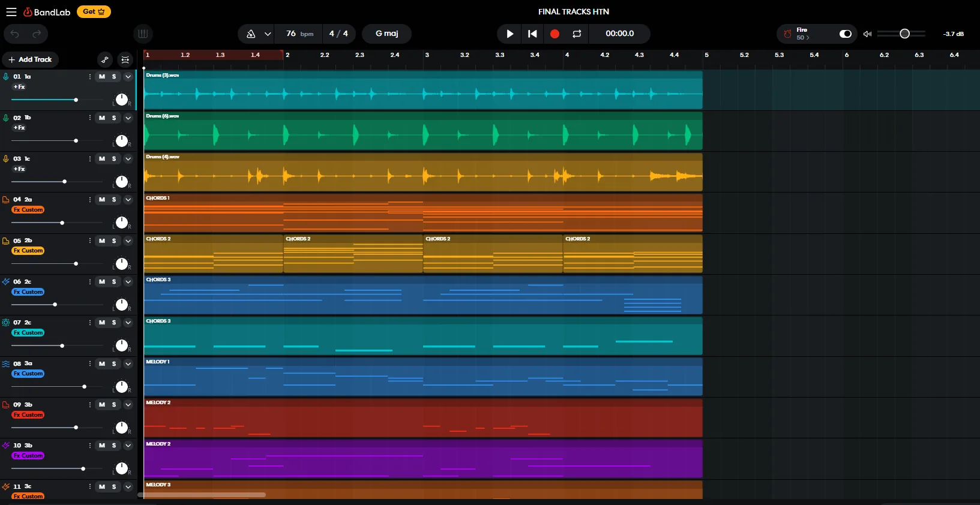Viewport: 980px width, 505px height.
Task: Select microphone icon of track 03 1c
Action: [x=6, y=159]
